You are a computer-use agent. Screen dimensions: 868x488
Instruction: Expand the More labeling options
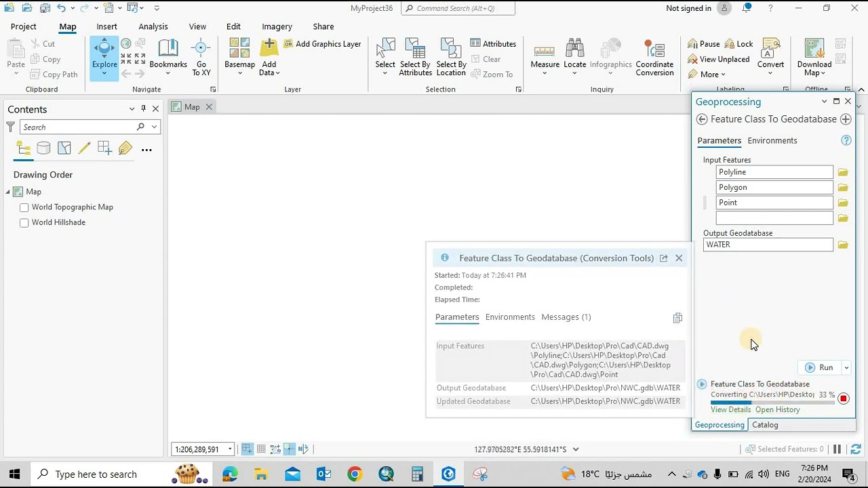707,75
